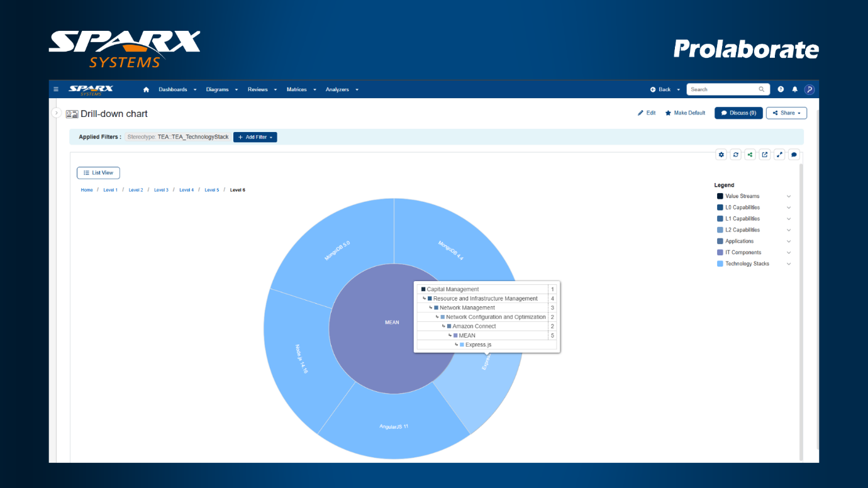Open the hamburger menu in the navbar
The image size is (868, 488).
(56, 89)
